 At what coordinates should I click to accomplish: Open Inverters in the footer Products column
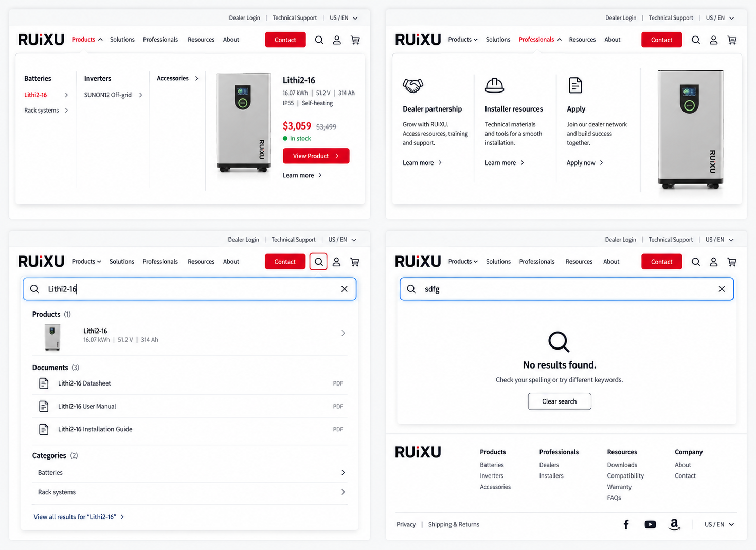492,476
